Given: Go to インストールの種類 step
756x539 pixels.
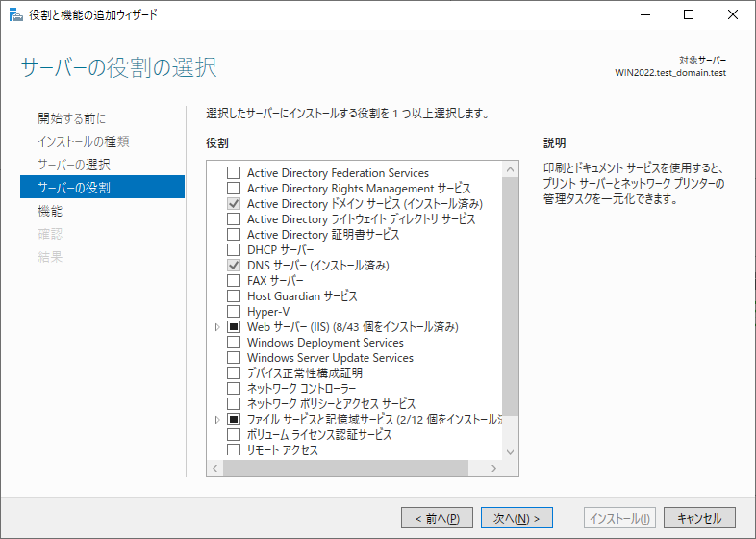Looking at the screenshot, I should (x=84, y=141).
